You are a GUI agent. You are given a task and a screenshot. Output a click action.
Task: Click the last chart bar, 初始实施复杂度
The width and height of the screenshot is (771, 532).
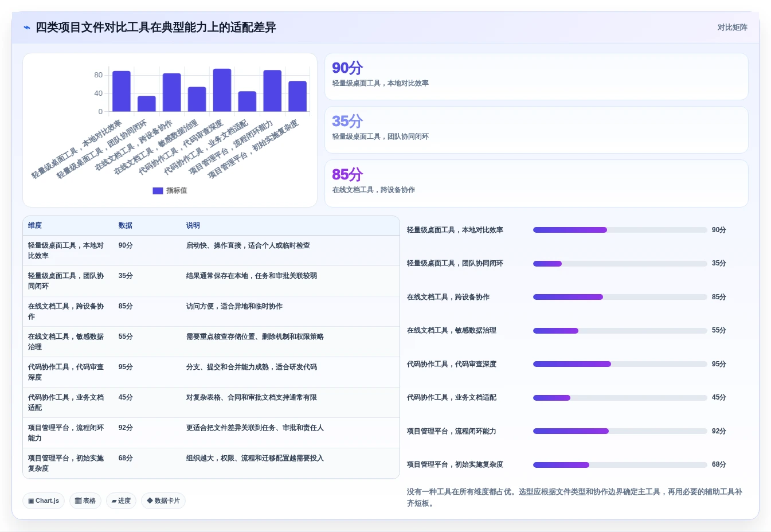(298, 96)
